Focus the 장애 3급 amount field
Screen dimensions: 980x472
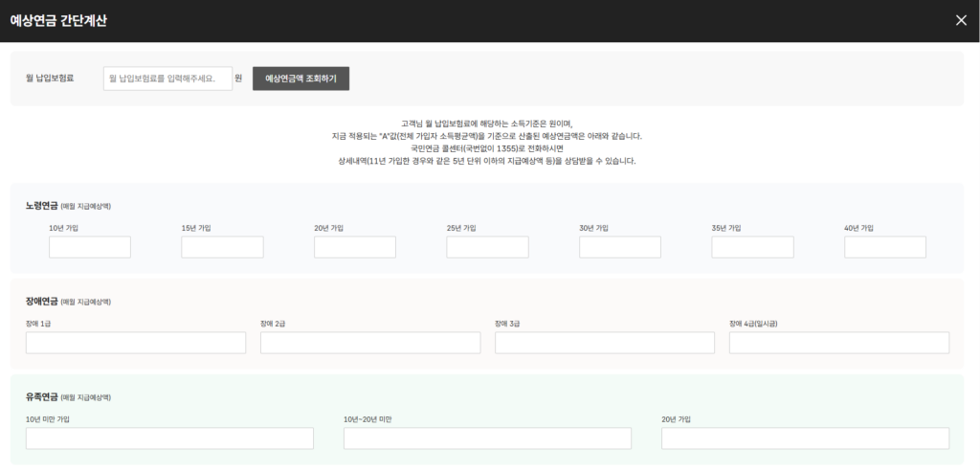point(605,343)
